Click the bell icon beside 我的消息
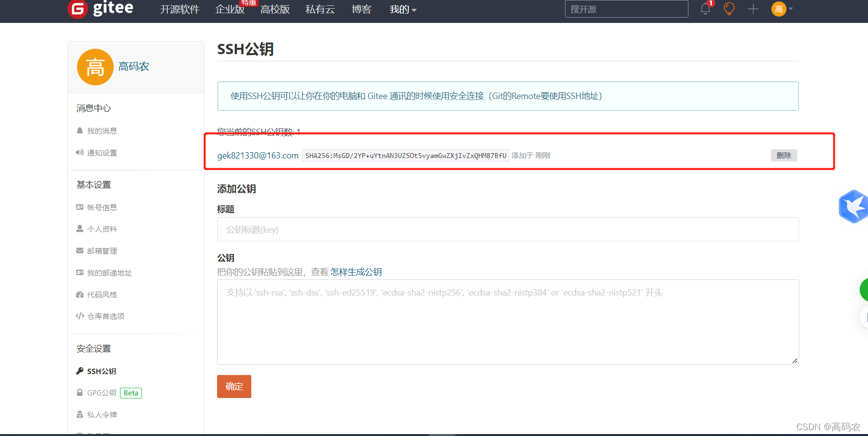868x436 pixels. (x=80, y=131)
